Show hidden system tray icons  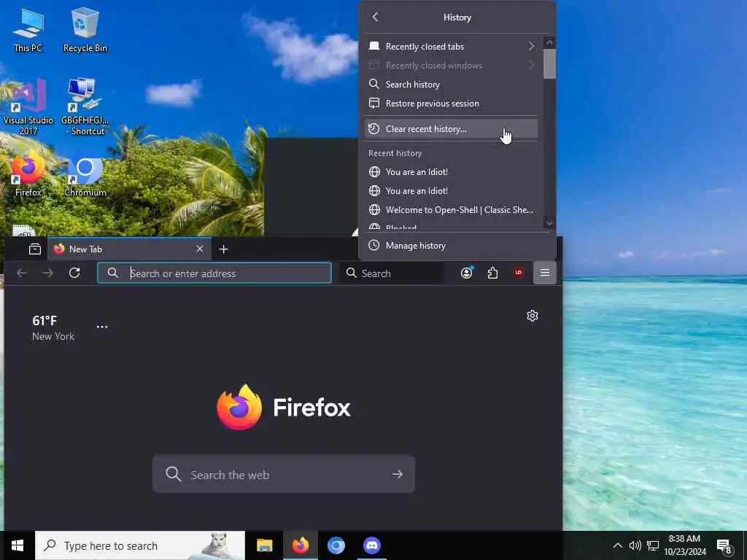pos(617,545)
